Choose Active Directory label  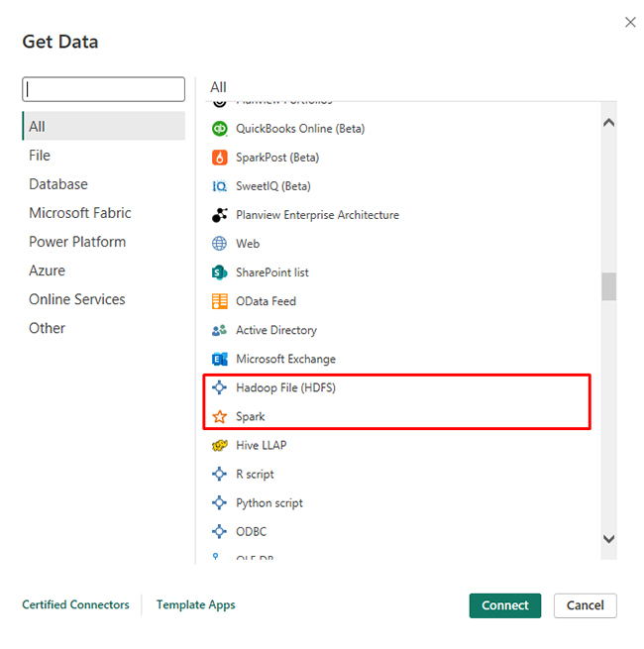[276, 330]
